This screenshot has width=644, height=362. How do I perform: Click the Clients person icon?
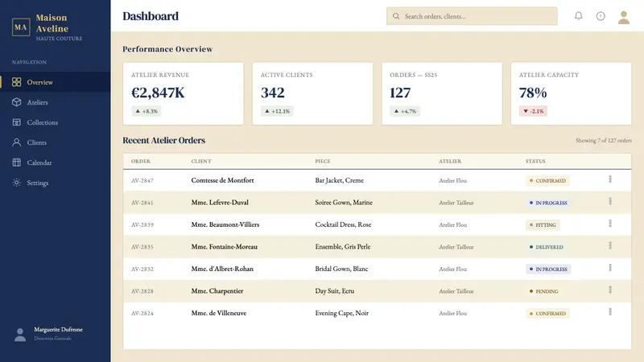click(x=16, y=142)
